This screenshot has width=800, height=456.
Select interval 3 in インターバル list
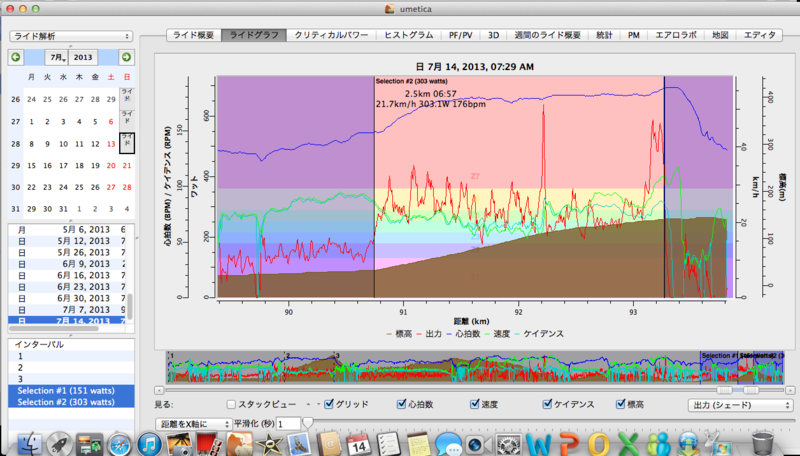[71, 379]
